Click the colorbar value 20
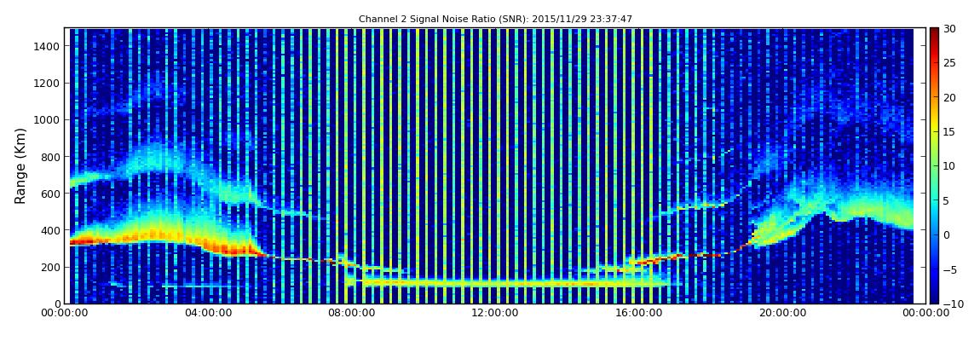Viewport: 980px width, 347px height. pos(950,97)
